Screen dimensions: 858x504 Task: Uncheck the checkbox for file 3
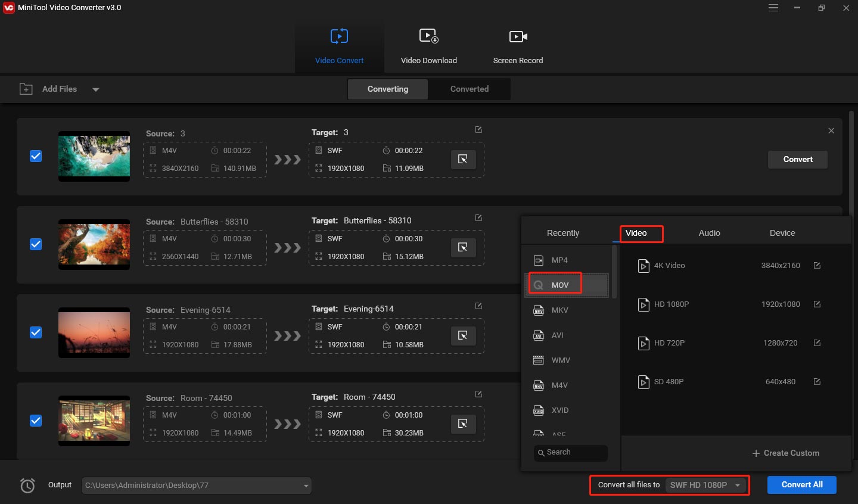tap(36, 156)
